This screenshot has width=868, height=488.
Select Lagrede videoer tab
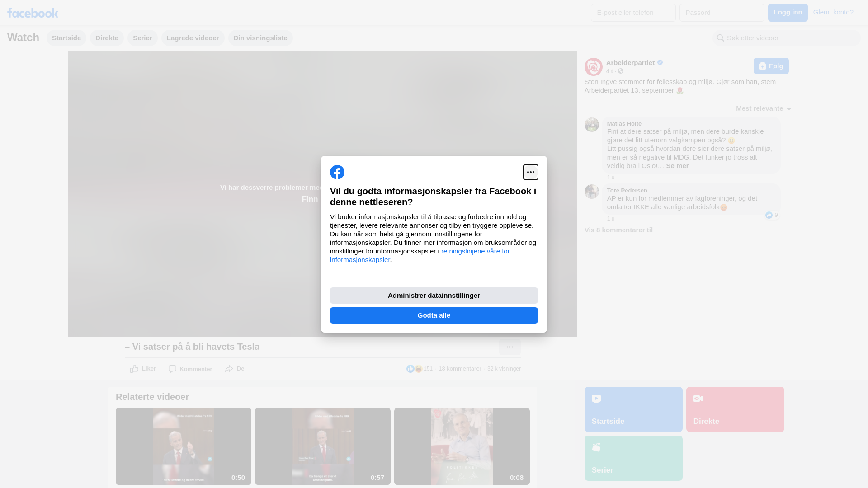pos(193,38)
